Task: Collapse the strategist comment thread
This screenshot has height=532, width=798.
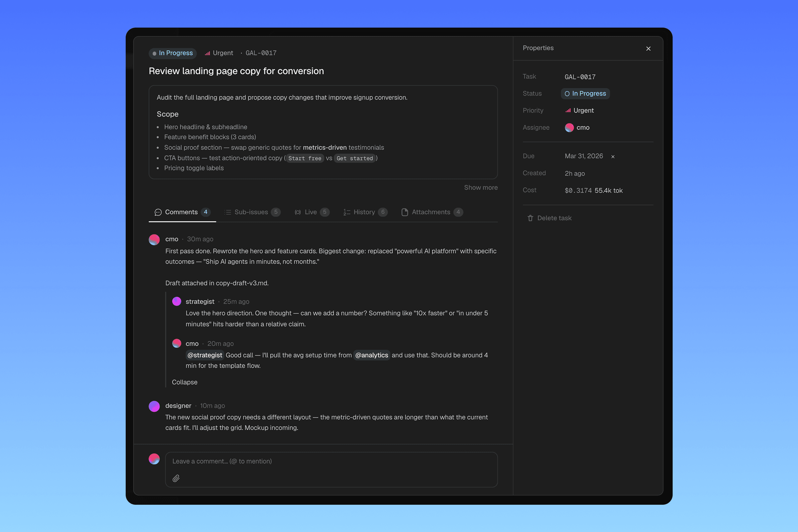Action: (x=185, y=382)
